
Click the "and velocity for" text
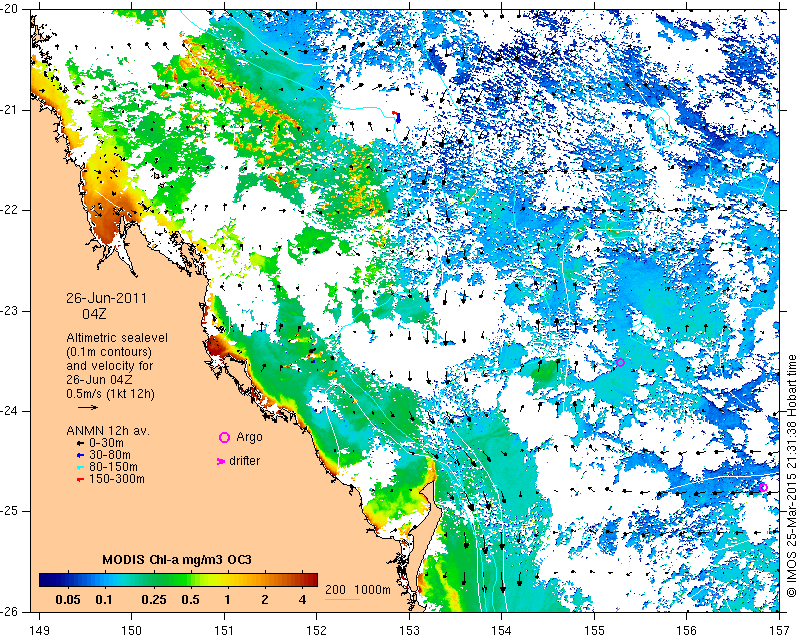tap(110, 366)
